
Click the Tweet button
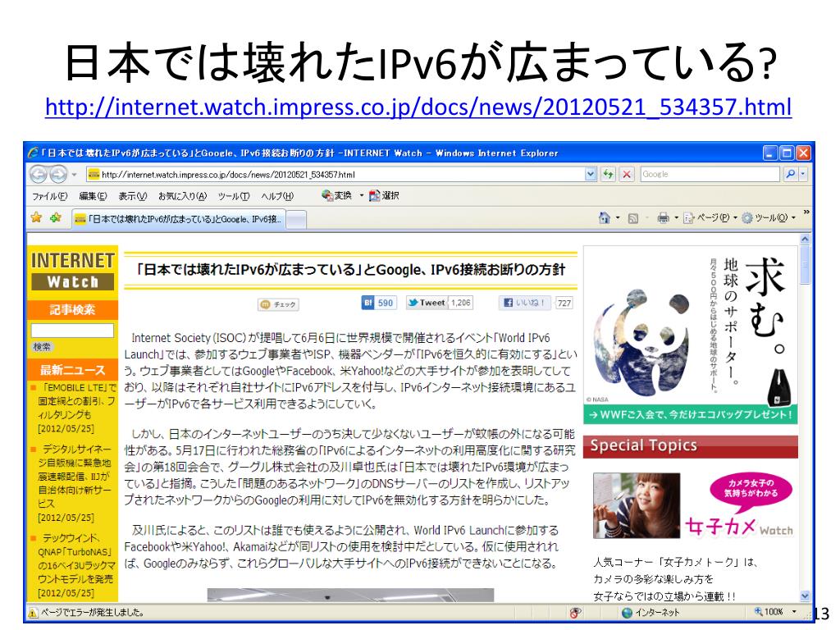[x=427, y=303]
